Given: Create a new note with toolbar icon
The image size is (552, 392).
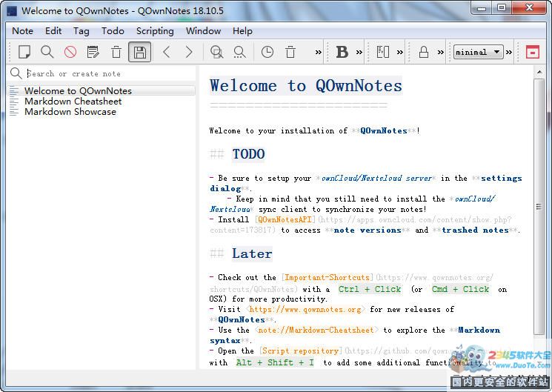Looking at the screenshot, I should [24, 52].
